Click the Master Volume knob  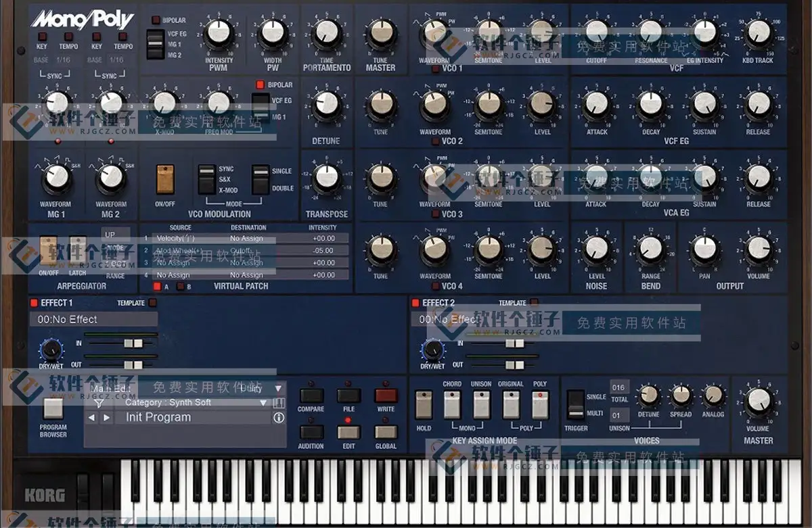[758, 402]
